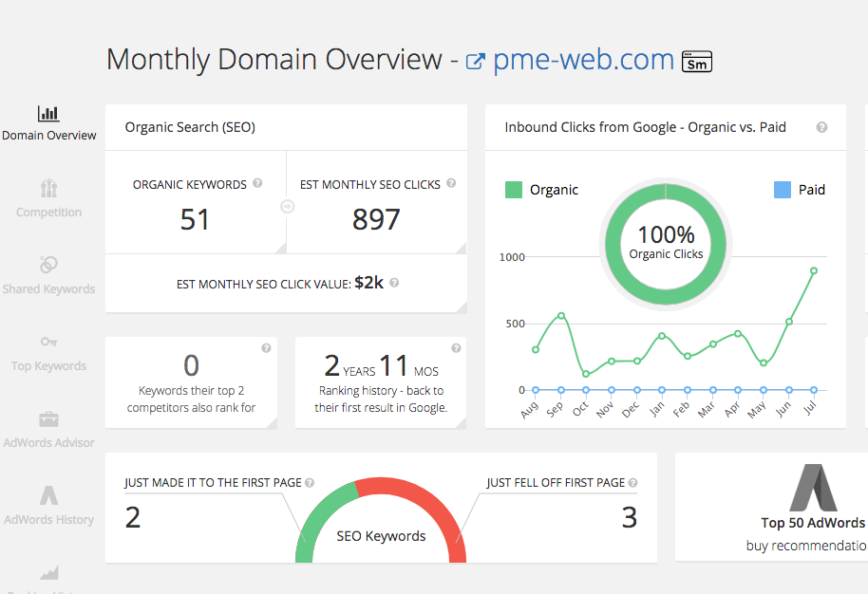The image size is (868, 594).
Task: Open Domain Overview bar chart icon
Action: tap(48, 113)
